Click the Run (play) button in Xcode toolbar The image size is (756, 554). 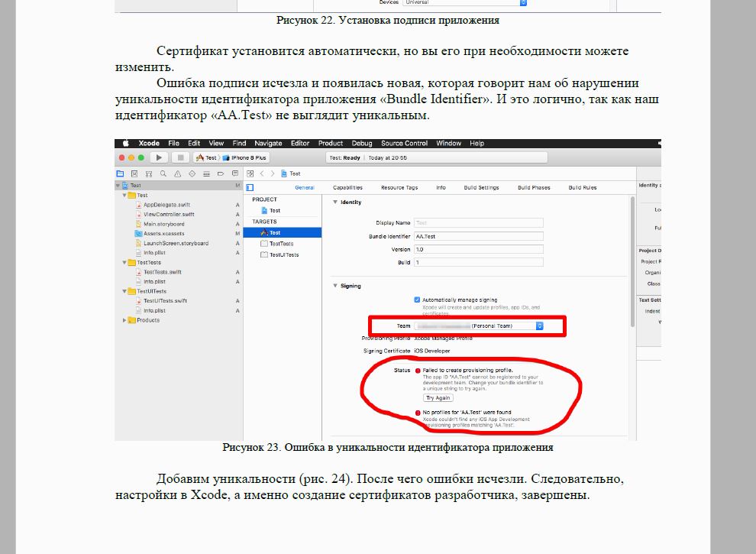(x=159, y=157)
